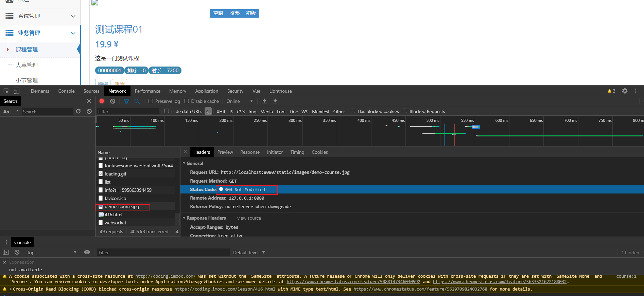Screen dimensions: 644x296
Task: Open 小节管理 sidebar link
Action: coord(27,80)
